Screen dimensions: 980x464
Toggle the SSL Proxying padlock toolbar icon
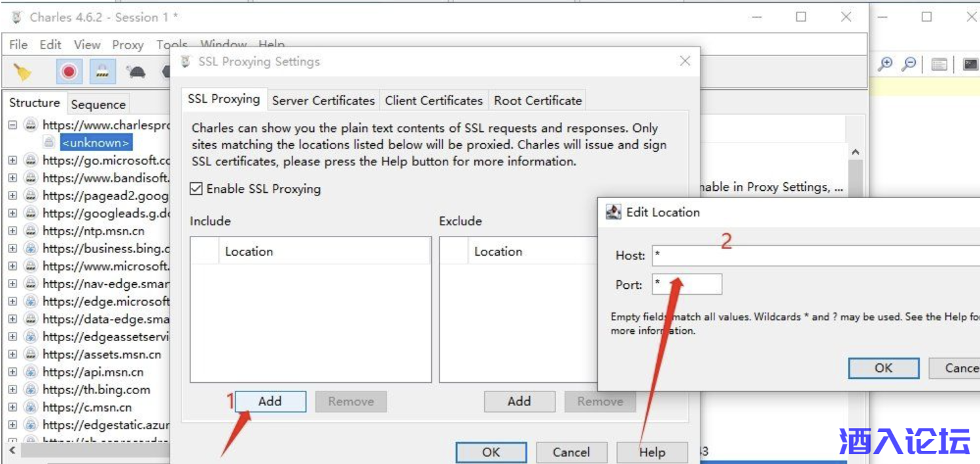[102, 71]
